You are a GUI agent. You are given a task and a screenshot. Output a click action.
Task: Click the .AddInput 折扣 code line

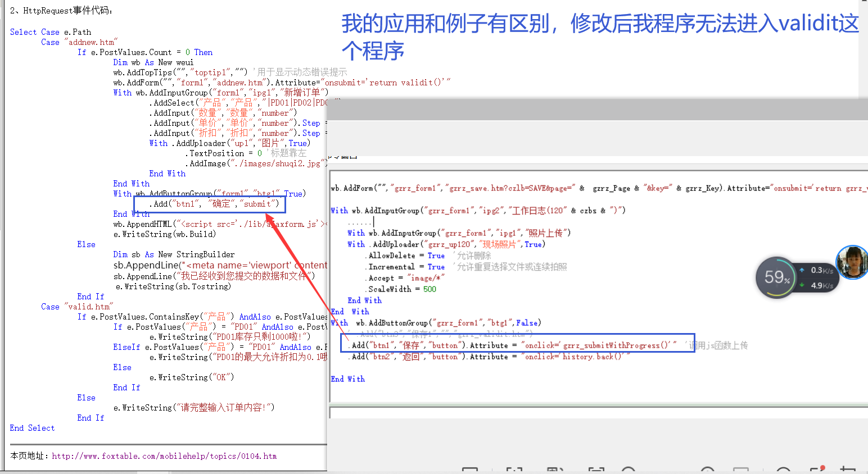(x=238, y=133)
